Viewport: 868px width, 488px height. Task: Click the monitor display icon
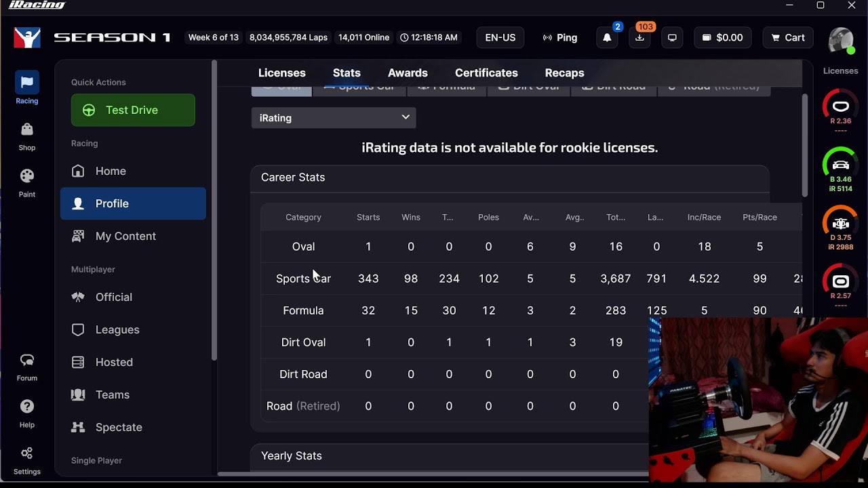click(x=672, y=38)
